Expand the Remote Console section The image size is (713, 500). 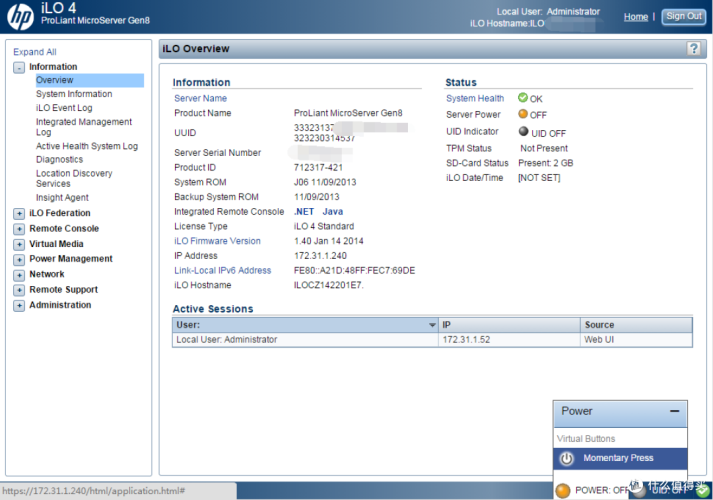coord(19,229)
